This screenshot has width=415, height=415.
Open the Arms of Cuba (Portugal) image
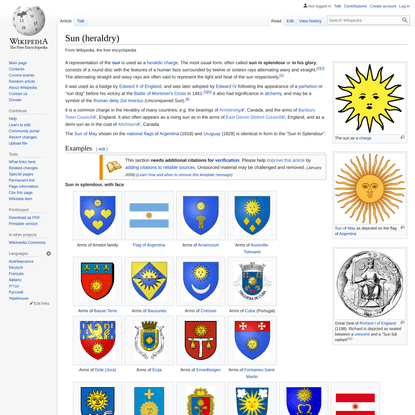252,281
